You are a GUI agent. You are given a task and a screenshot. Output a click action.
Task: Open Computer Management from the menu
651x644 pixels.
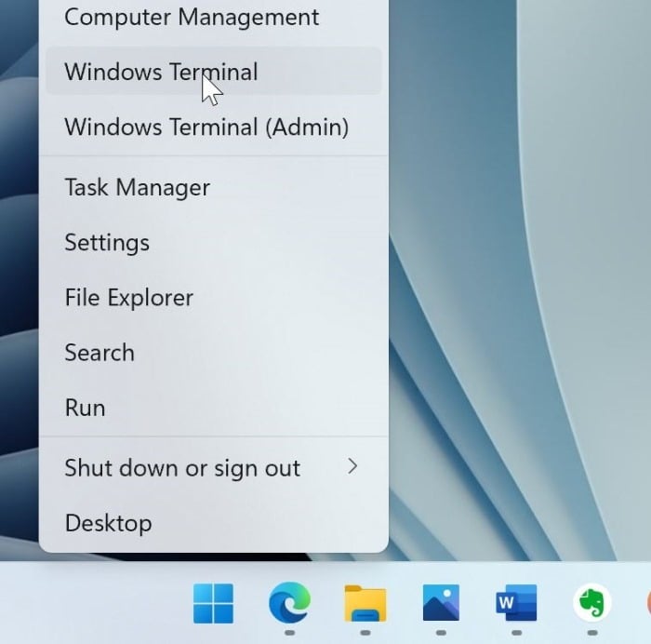coord(213,18)
